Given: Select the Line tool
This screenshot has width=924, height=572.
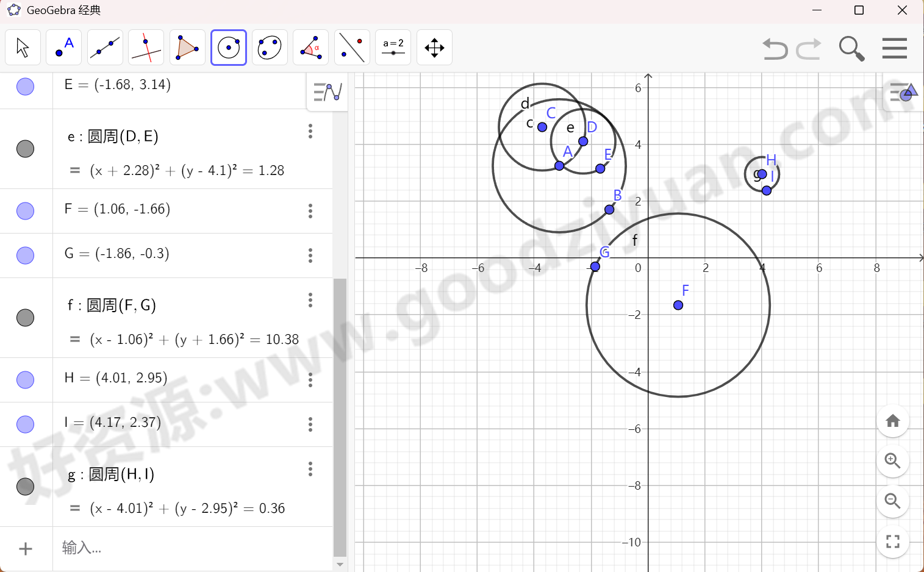Looking at the screenshot, I should (x=105, y=47).
